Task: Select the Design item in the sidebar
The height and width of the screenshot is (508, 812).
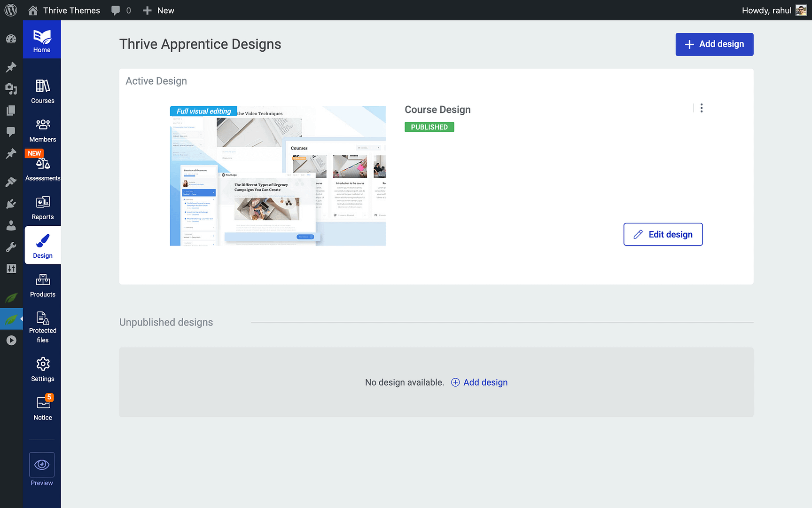Action: (42, 245)
